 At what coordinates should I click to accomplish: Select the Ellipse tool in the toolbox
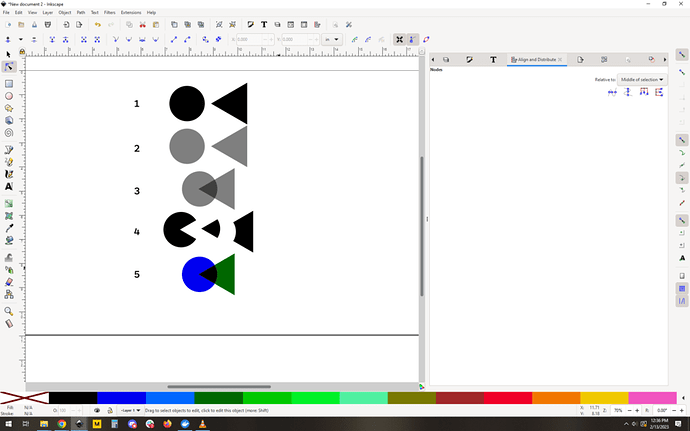coord(9,96)
